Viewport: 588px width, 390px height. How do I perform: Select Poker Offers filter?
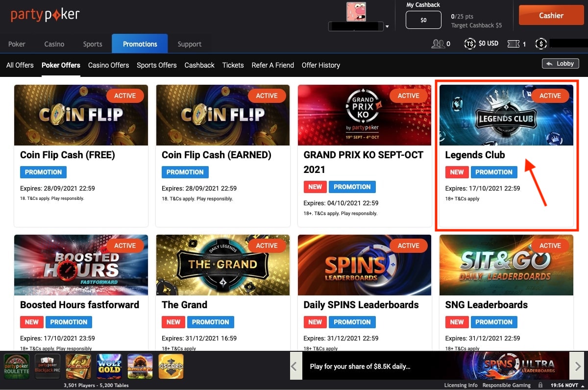61,65
